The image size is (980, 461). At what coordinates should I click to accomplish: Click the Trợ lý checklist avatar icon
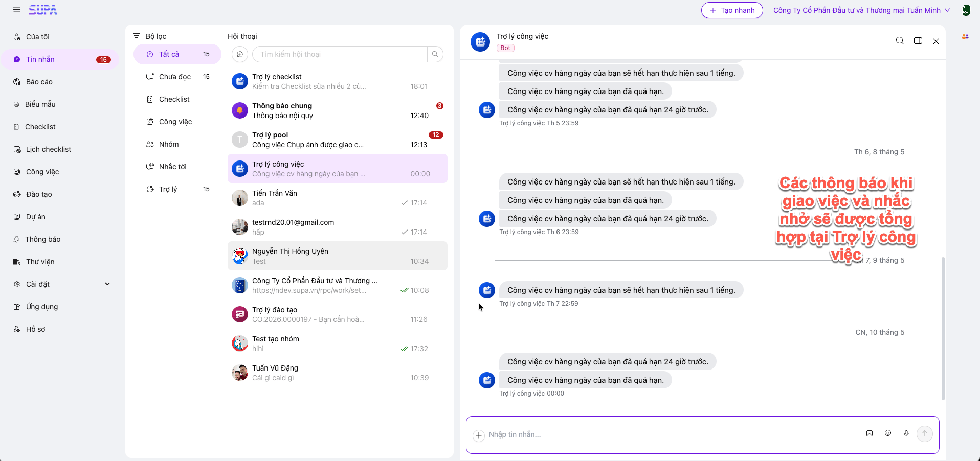240,81
